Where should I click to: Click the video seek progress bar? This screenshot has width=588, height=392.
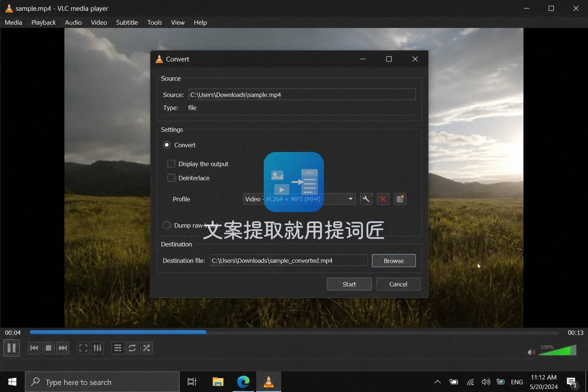pos(294,332)
